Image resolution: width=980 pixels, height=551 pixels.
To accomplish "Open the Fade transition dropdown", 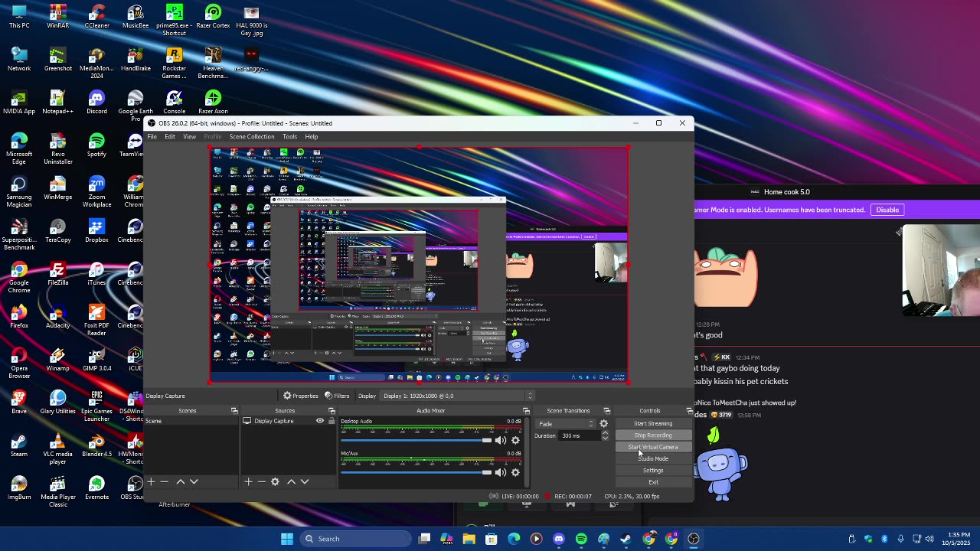I will [566, 423].
